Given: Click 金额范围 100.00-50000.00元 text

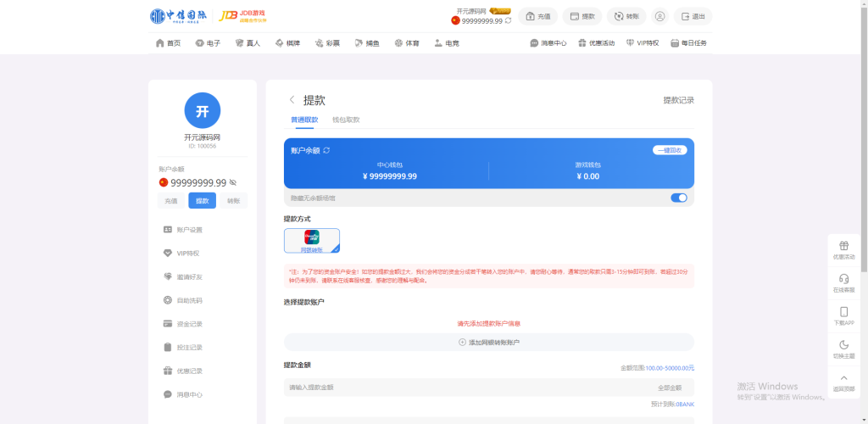Looking at the screenshot, I should tap(657, 368).
